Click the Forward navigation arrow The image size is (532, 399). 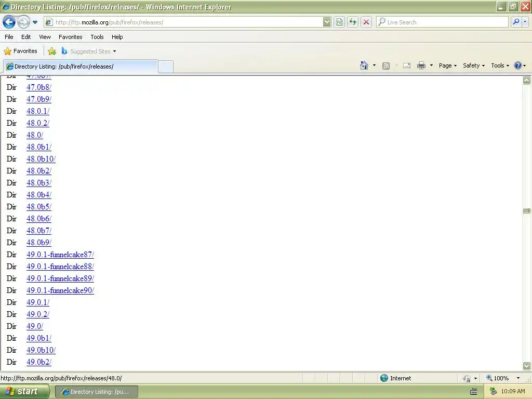pyautogui.click(x=23, y=22)
